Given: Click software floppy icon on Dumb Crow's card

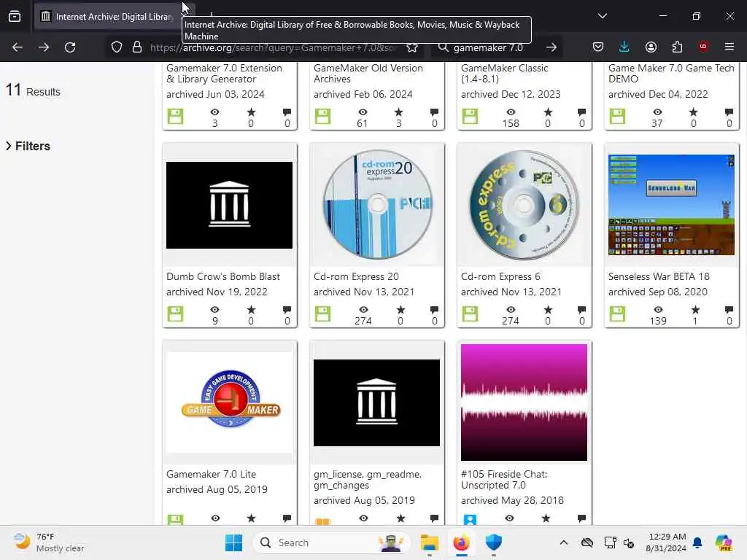Looking at the screenshot, I should click(175, 314).
